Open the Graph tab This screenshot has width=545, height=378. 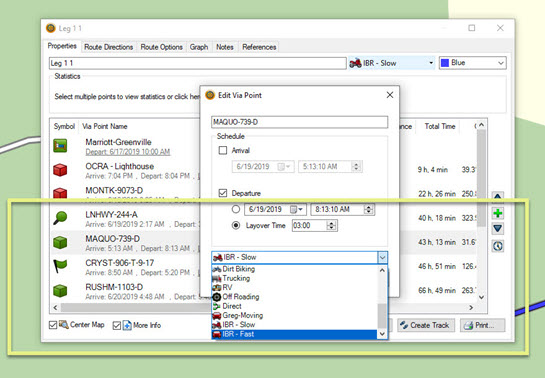click(x=199, y=47)
